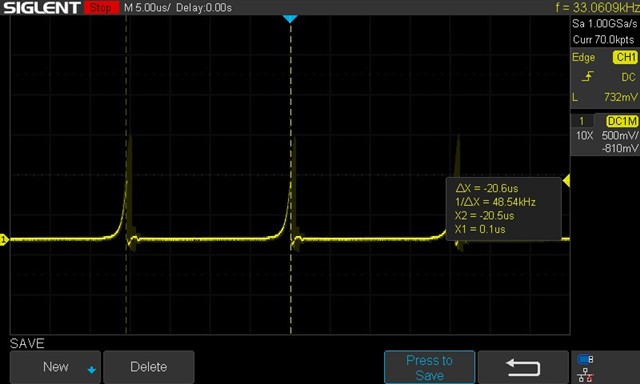Image resolution: width=640 pixels, height=384 pixels.
Task: Click the Sa 1.00GSa/s sample rate
Action: [604, 24]
